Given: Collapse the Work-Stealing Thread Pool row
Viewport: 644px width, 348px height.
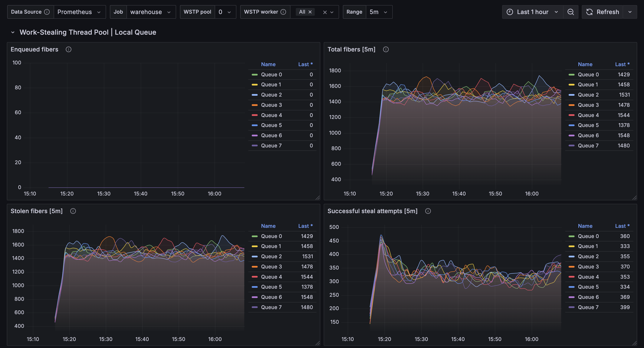Looking at the screenshot, I should click(x=13, y=33).
